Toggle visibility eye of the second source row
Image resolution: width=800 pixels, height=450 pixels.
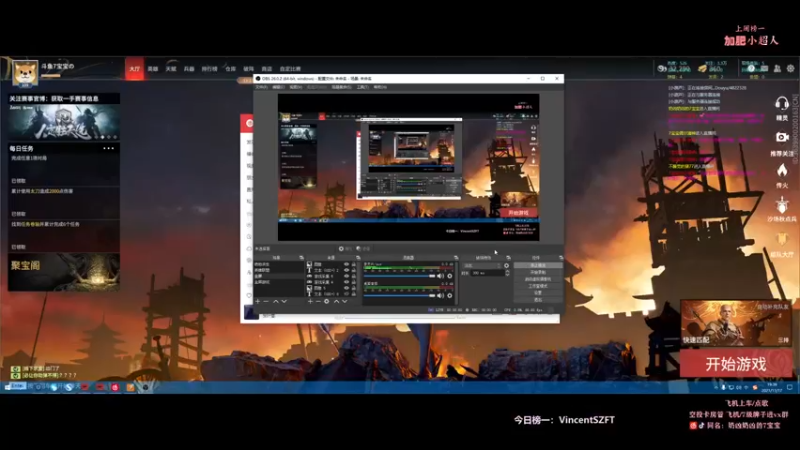[346, 270]
